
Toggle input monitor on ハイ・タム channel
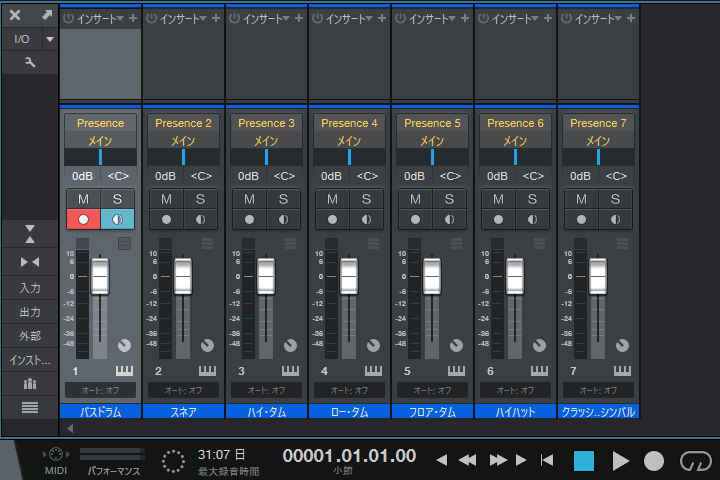tap(283, 219)
